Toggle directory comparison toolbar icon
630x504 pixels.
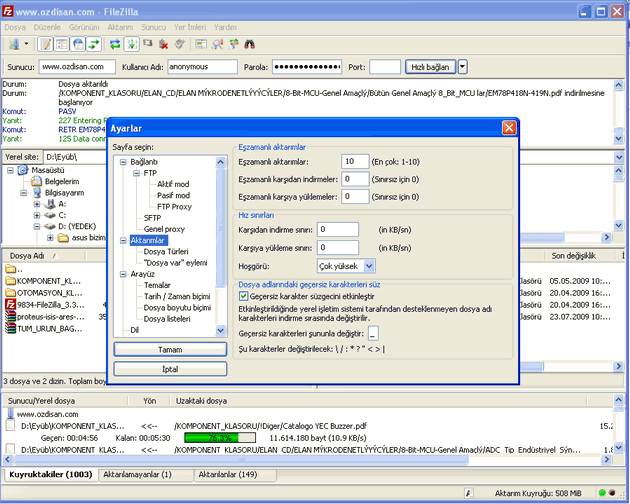217,44
